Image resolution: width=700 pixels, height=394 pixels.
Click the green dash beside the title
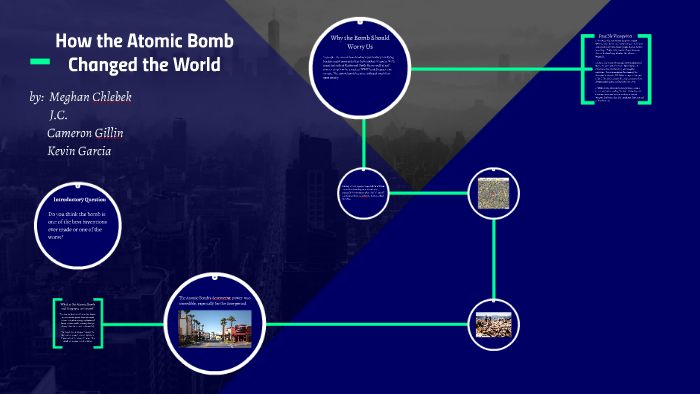click(x=40, y=62)
